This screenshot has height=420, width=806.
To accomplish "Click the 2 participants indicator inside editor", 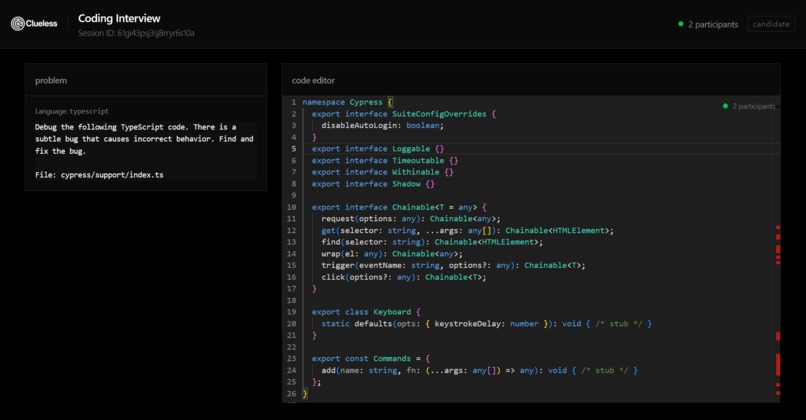I will pos(749,106).
